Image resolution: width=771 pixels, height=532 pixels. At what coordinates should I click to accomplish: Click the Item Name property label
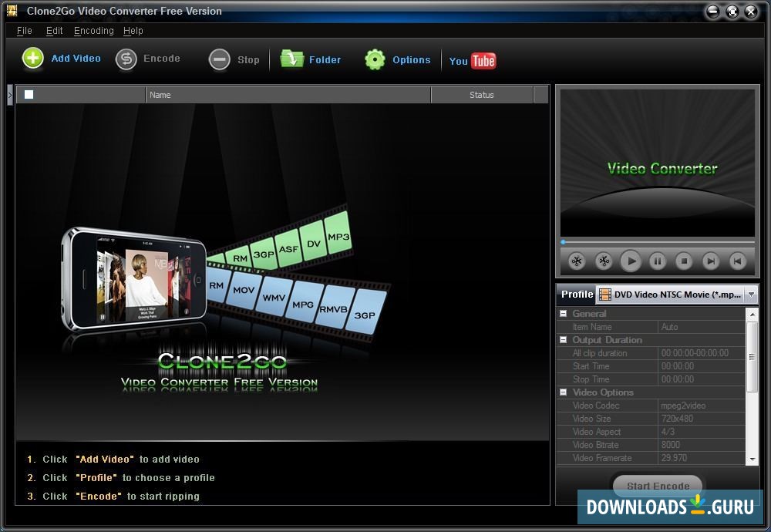click(592, 327)
